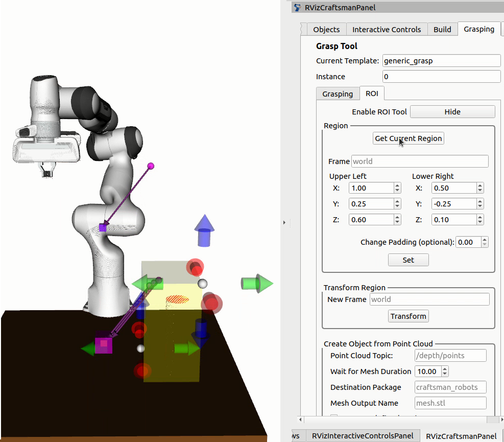Switch to the RVizInteractiveControlsPanel tab
The height and width of the screenshot is (442, 504).
(x=362, y=436)
